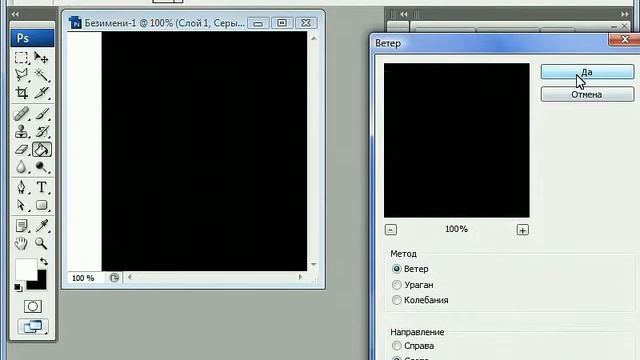The width and height of the screenshot is (640, 360).
Task: Confirm the wind filter with Да
Action: pos(587,72)
